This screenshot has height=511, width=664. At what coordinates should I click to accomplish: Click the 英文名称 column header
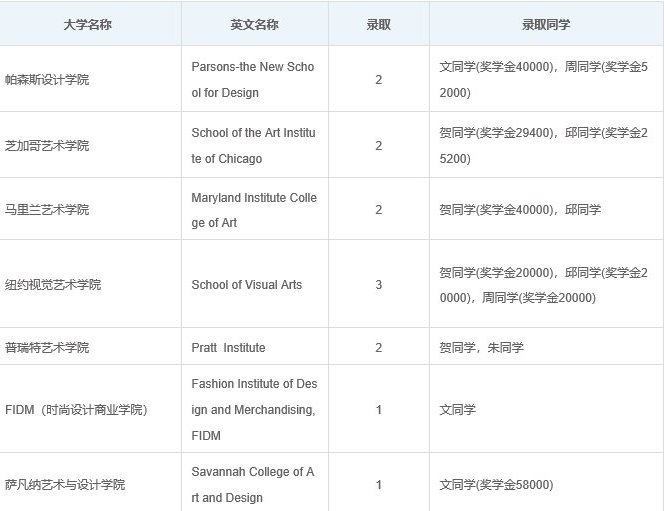point(254,25)
